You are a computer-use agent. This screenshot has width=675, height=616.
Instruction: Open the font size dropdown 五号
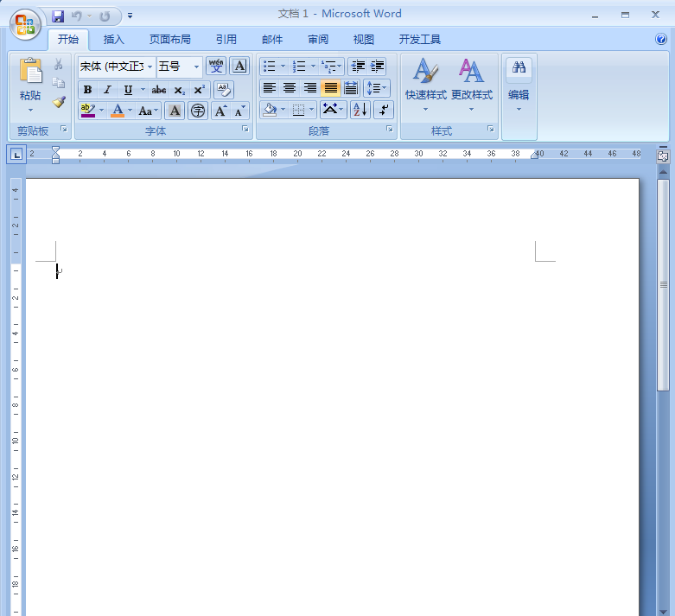(x=196, y=67)
